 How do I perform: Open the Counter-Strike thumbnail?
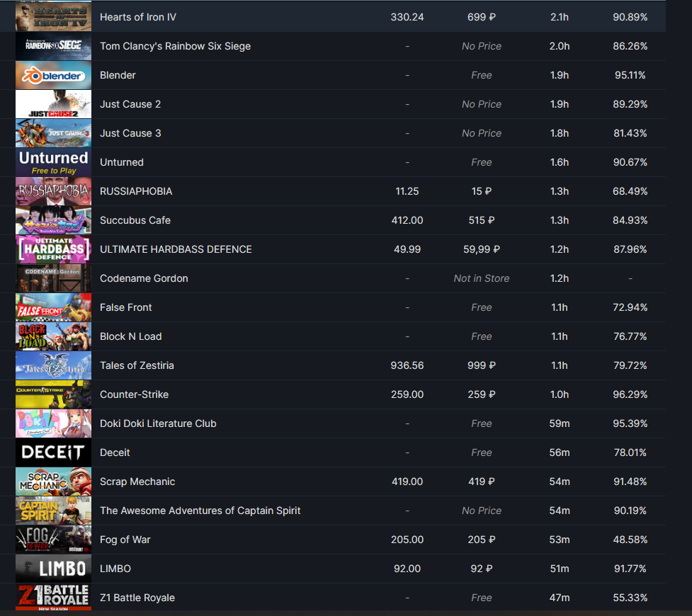53,394
